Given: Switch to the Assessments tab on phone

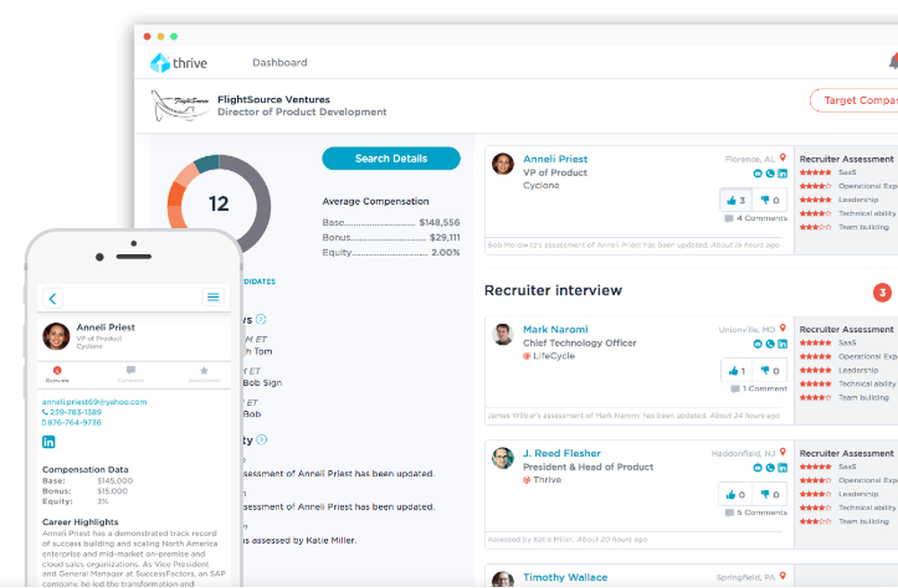Looking at the screenshot, I should pyautogui.click(x=205, y=374).
